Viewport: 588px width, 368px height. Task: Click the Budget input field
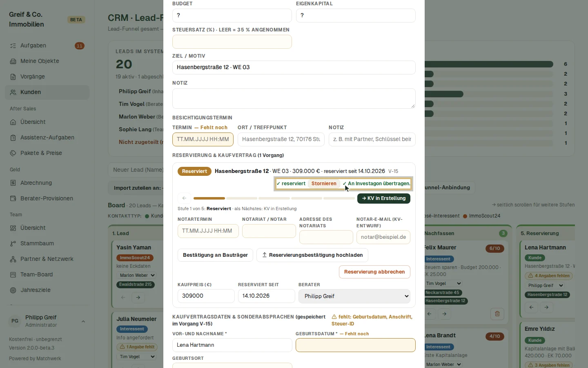point(232,16)
